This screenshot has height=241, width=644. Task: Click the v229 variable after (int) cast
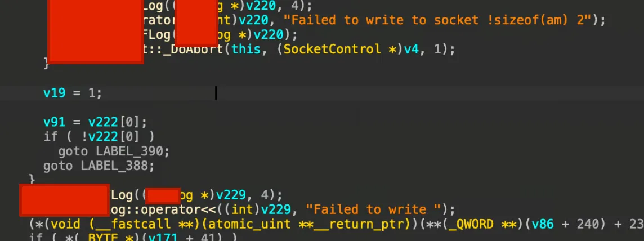click(x=276, y=210)
